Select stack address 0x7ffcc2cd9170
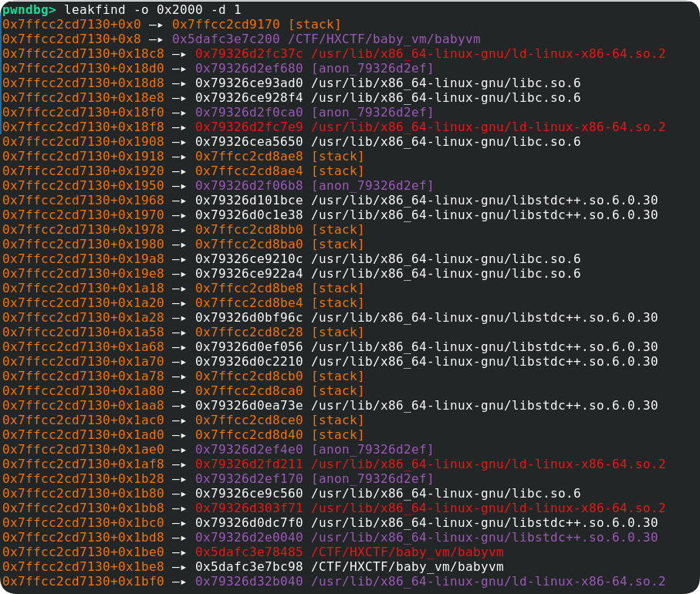Image resolution: width=700 pixels, height=594 pixels. click(x=226, y=24)
